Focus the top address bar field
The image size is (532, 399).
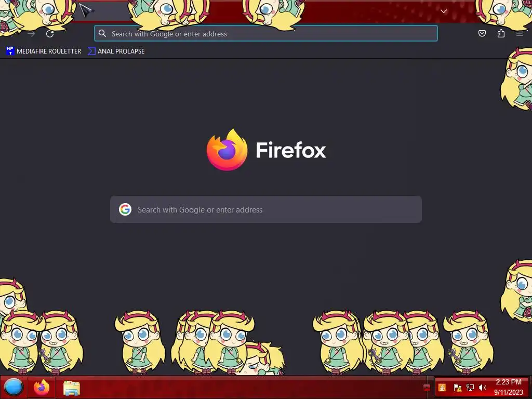265,33
